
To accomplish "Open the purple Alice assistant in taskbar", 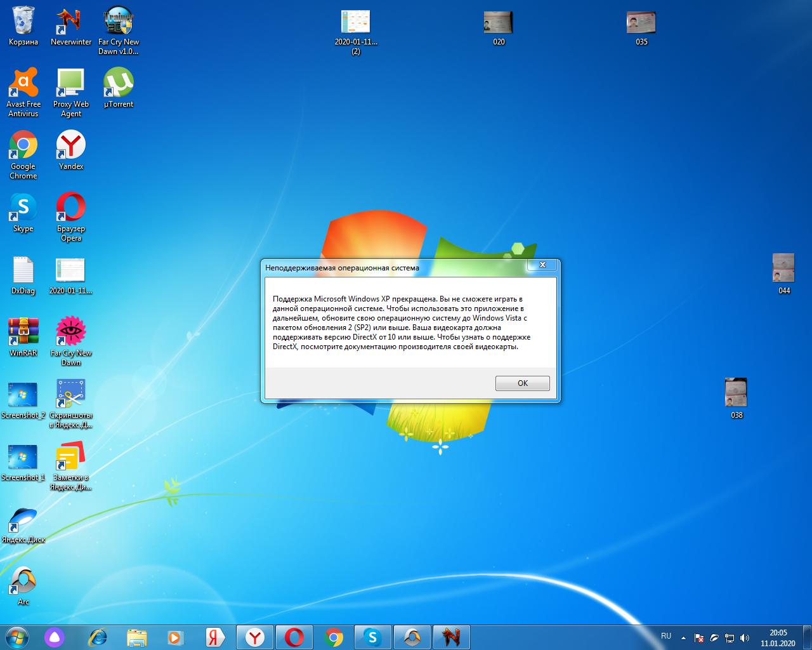I will click(x=55, y=637).
